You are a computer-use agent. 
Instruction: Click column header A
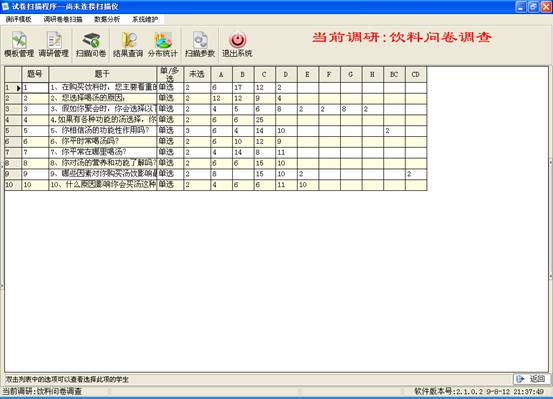pos(221,74)
